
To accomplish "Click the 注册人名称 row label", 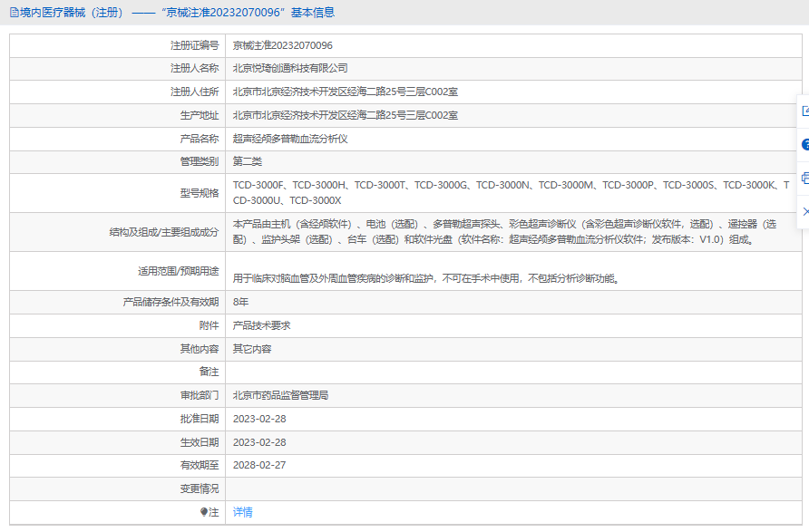I will [194, 68].
